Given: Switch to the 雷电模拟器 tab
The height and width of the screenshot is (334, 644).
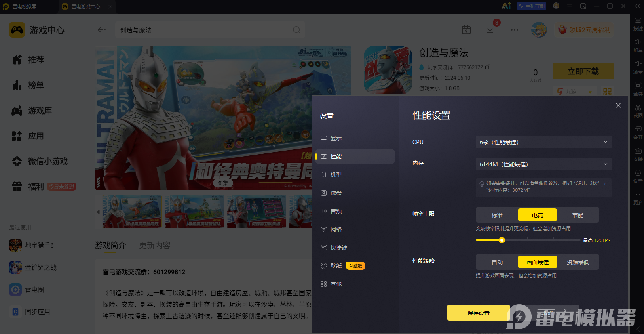Looking at the screenshot, I should point(25,6).
